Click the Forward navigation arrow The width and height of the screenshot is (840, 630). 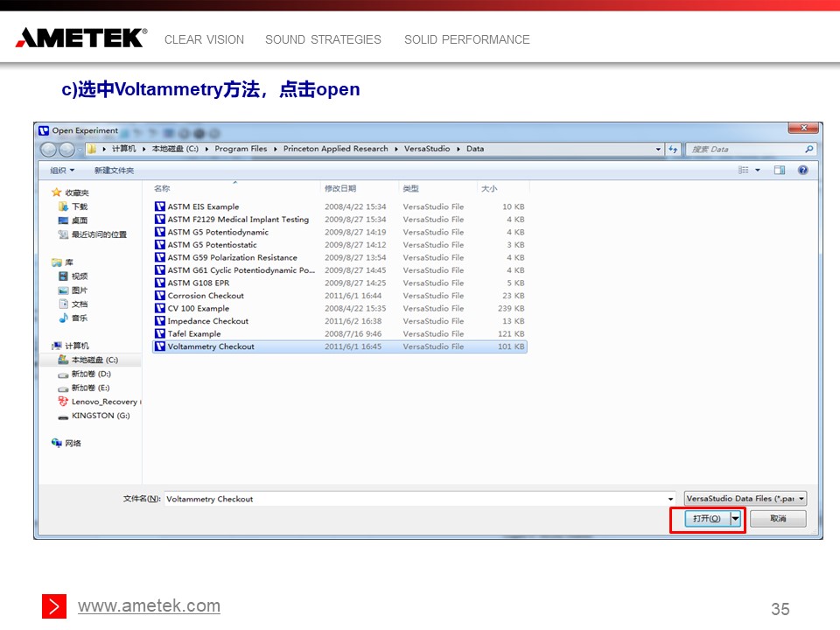click(66, 150)
